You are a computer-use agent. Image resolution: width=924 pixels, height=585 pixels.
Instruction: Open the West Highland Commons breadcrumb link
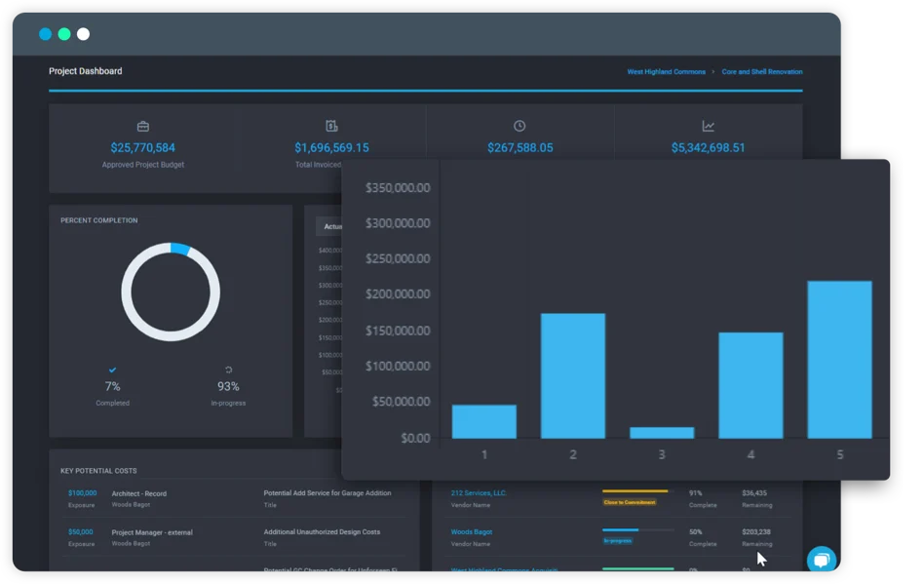tap(666, 72)
